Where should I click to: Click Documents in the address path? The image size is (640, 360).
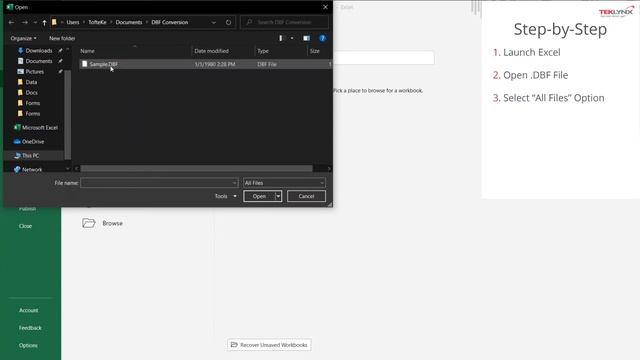click(x=129, y=22)
